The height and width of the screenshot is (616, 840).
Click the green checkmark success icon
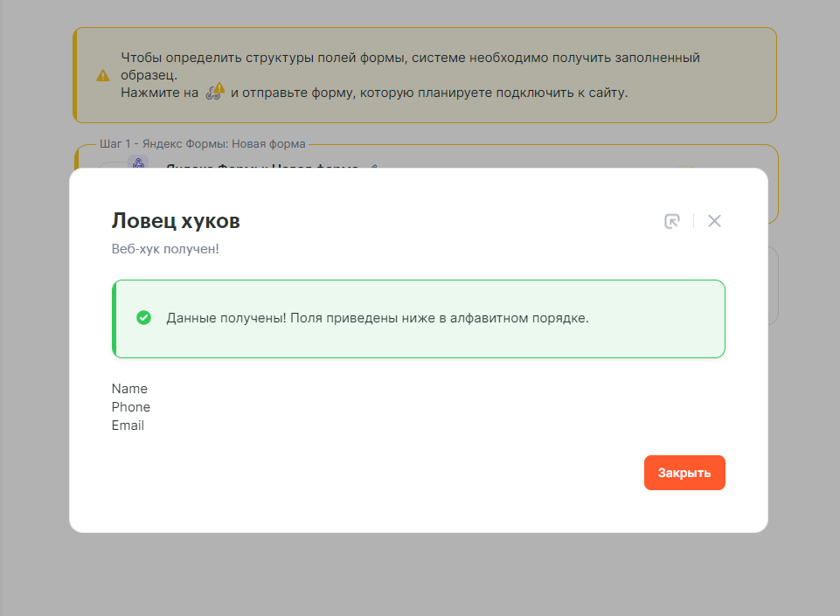click(x=144, y=318)
